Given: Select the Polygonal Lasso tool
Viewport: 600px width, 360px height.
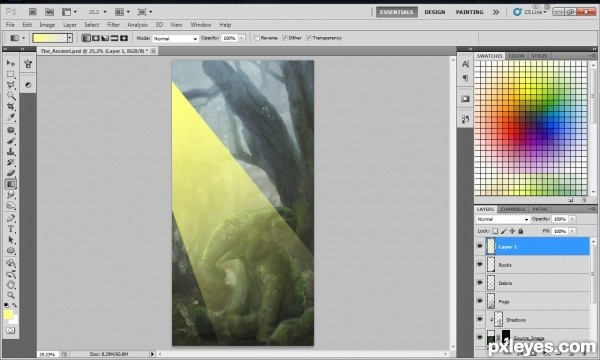Looking at the screenshot, I should click(11, 85).
